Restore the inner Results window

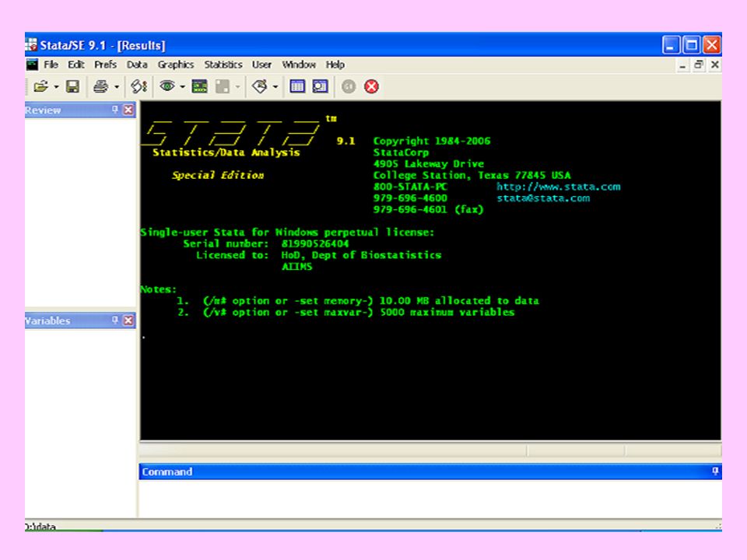tap(699, 65)
